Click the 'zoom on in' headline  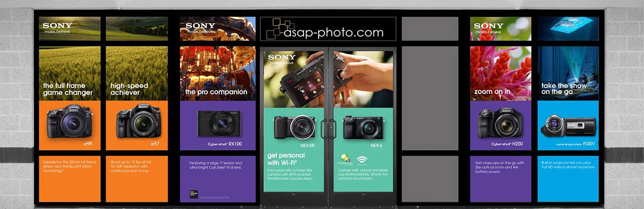(492, 92)
